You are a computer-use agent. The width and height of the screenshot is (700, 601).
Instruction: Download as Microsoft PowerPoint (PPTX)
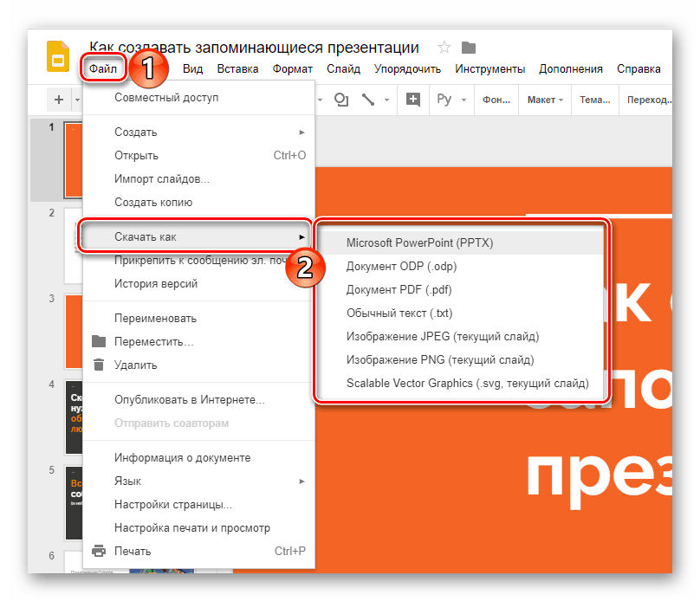click(x=461, y=242)
